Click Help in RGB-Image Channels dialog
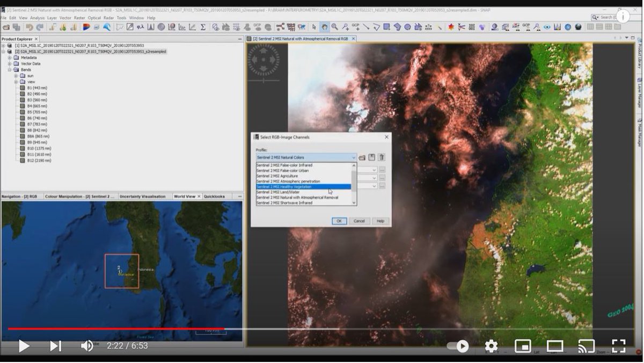The height and width of the screenshot is (363, 644). click(380, 221)
